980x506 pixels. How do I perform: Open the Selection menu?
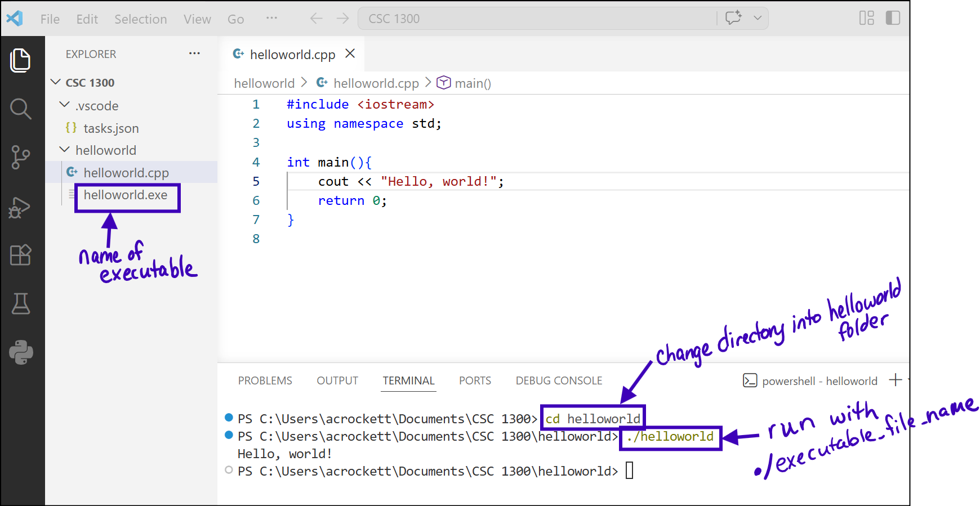(x=140, y=19)
